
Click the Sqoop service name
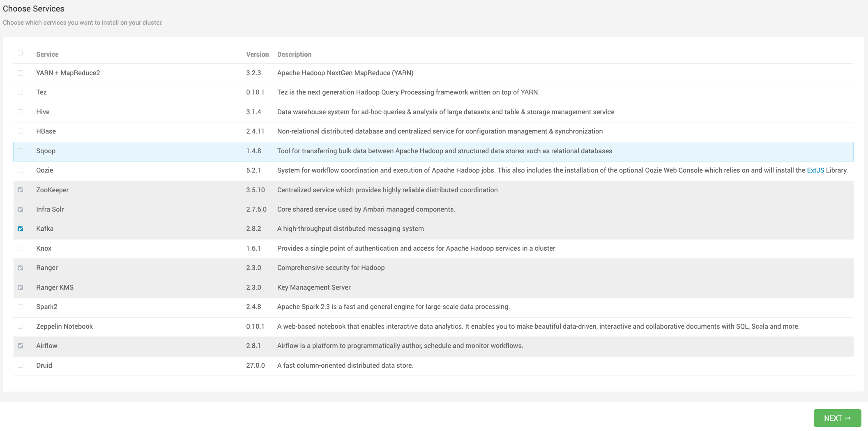46,151
